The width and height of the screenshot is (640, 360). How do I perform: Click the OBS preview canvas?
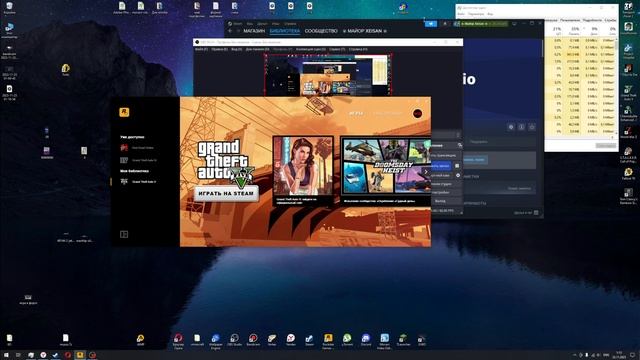pyautogui.click(x=328, y=74)
